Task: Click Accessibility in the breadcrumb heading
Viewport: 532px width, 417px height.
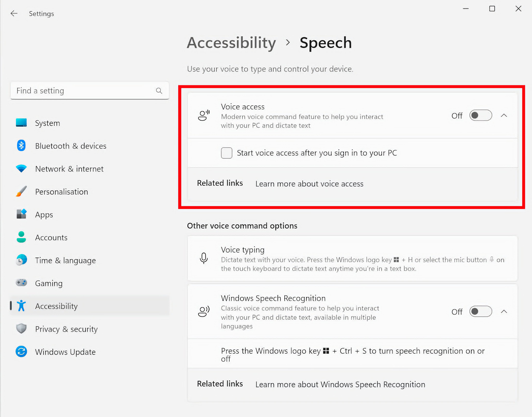Action: pos(231,43)
